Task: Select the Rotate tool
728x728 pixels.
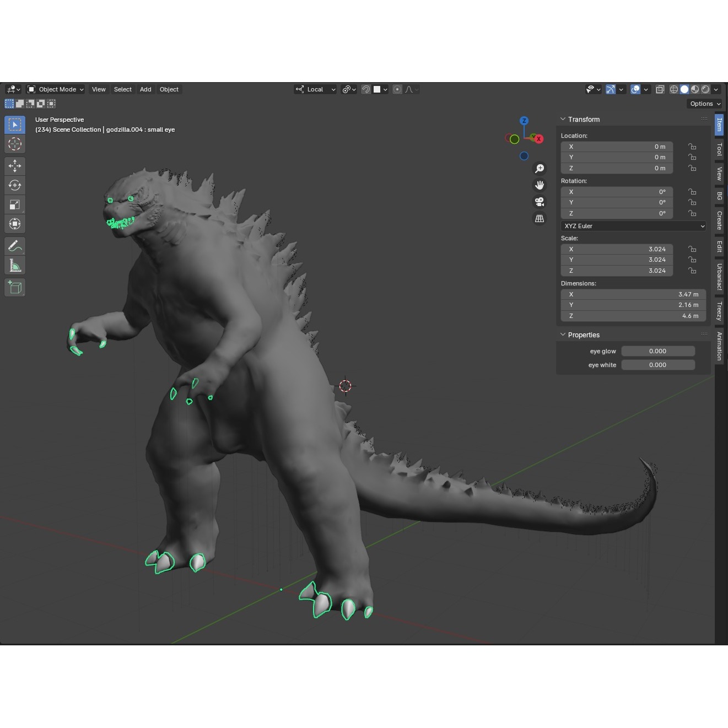Action: [15, 185]
